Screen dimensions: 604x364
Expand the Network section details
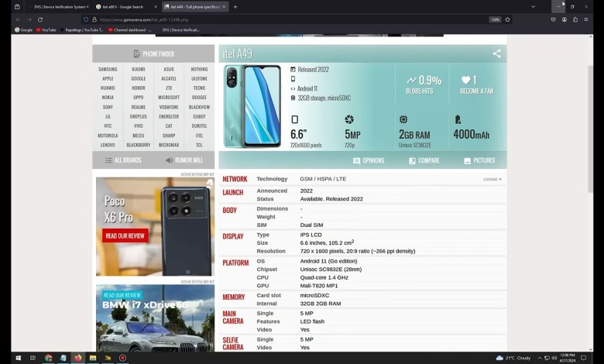[x=492, y=179]
